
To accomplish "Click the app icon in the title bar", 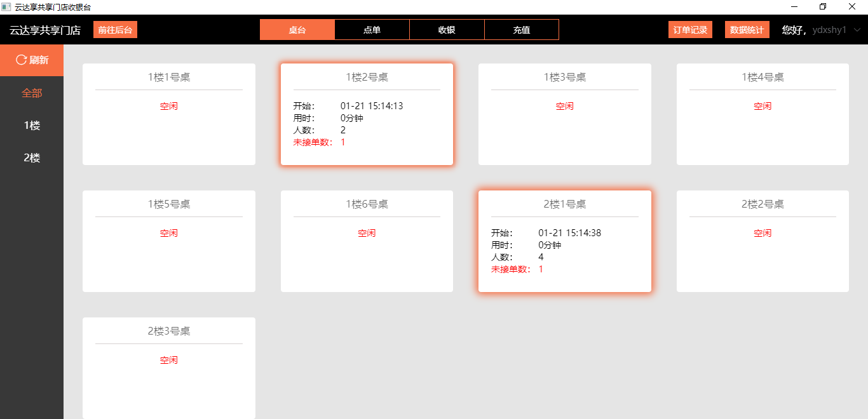I will click(x=6, y=7).
